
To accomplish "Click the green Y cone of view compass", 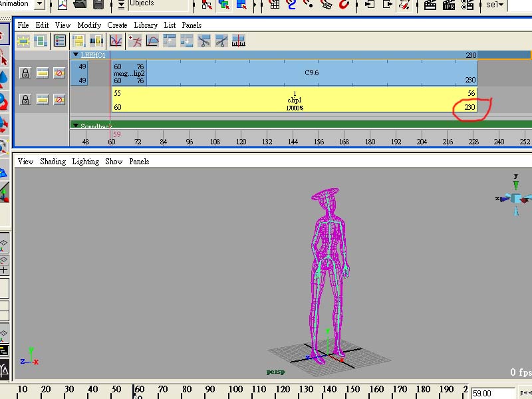I will [x=516, y=185].
